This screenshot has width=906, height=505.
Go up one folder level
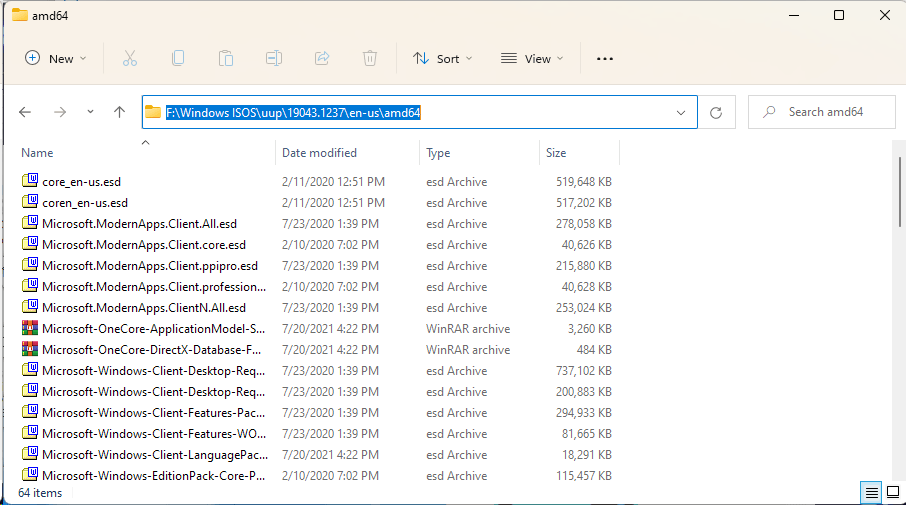pyautogui.click(x=119, y=113)
